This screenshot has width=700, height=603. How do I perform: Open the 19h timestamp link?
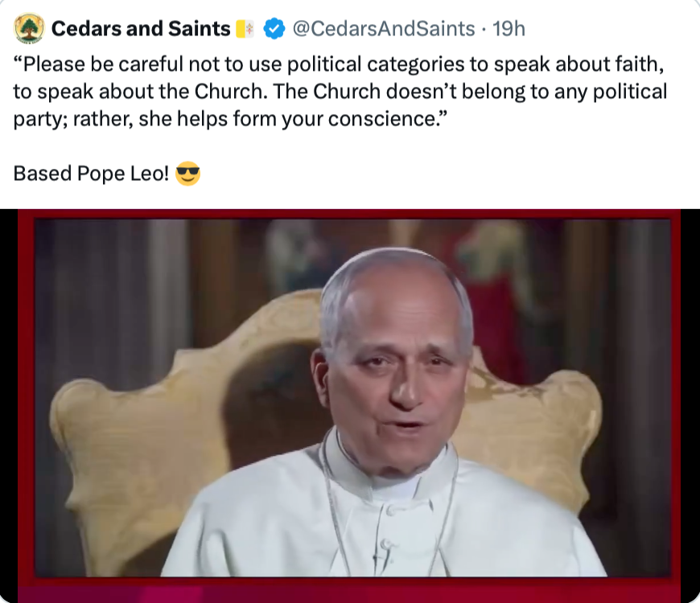509,29
